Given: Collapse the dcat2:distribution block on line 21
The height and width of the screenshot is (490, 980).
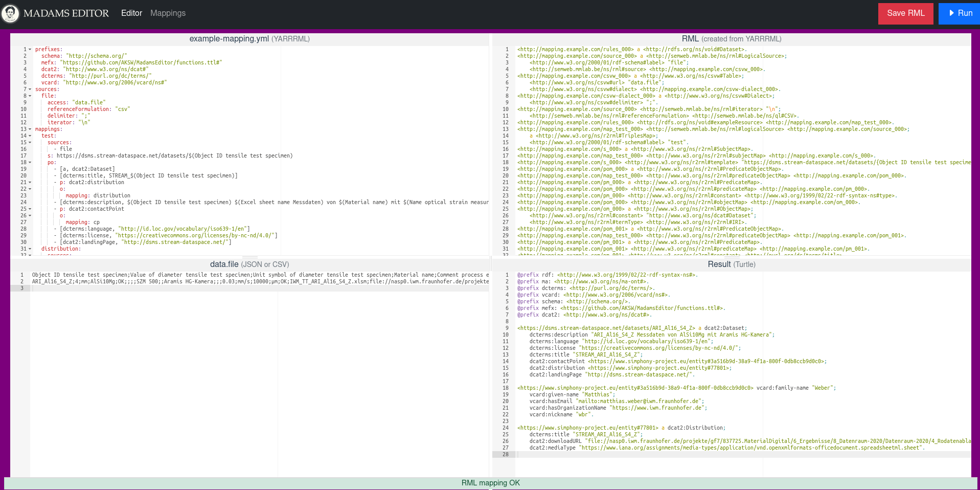Looking at the screenshot, I should point(30,183).
